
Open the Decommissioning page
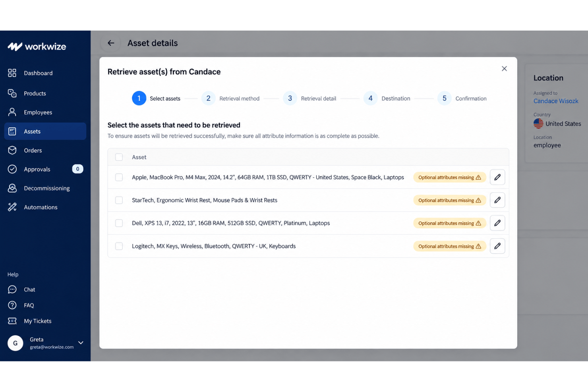(45, 188)
